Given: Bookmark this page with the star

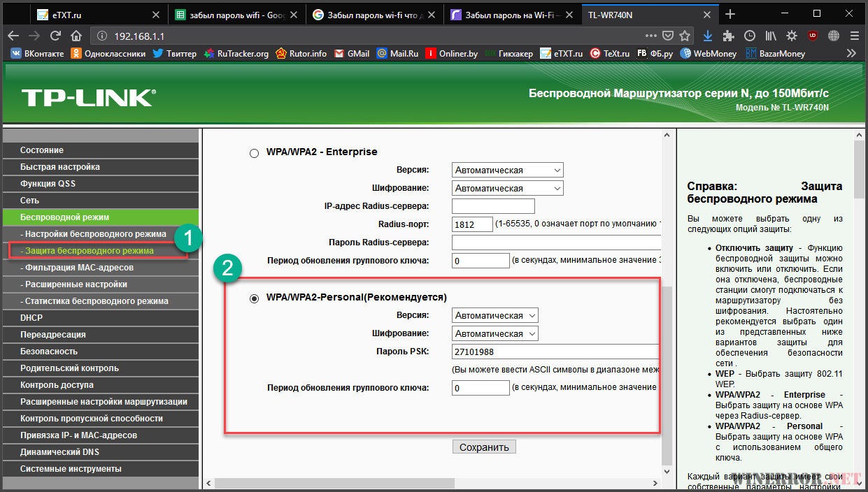Looking at the screenshot, I should (x=685, y=35).
